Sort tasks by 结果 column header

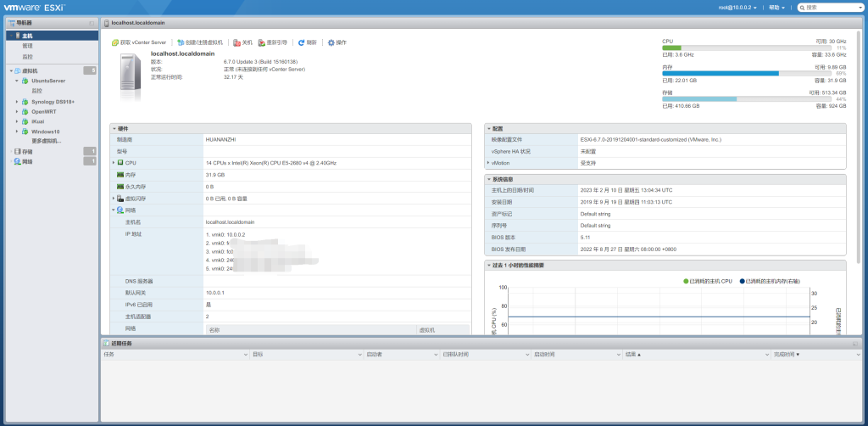click(x=697, y=354)
